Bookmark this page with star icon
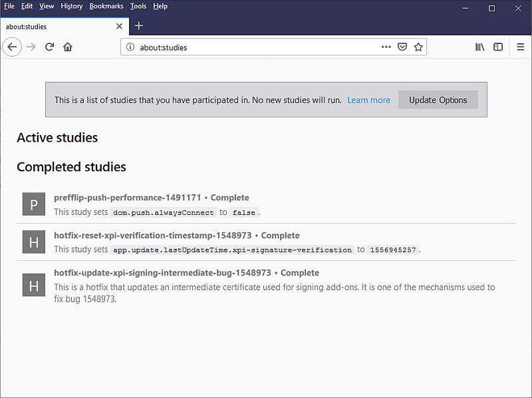 [418, 47]
